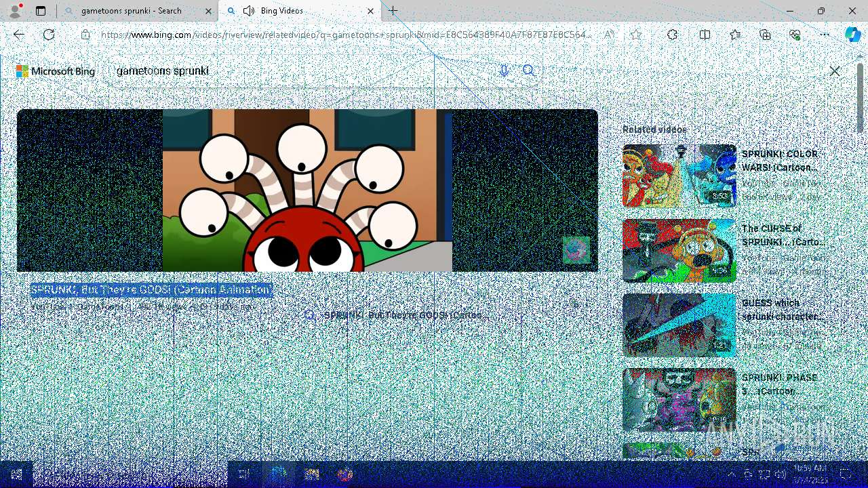Open Edge Settings and more menu

825,35
